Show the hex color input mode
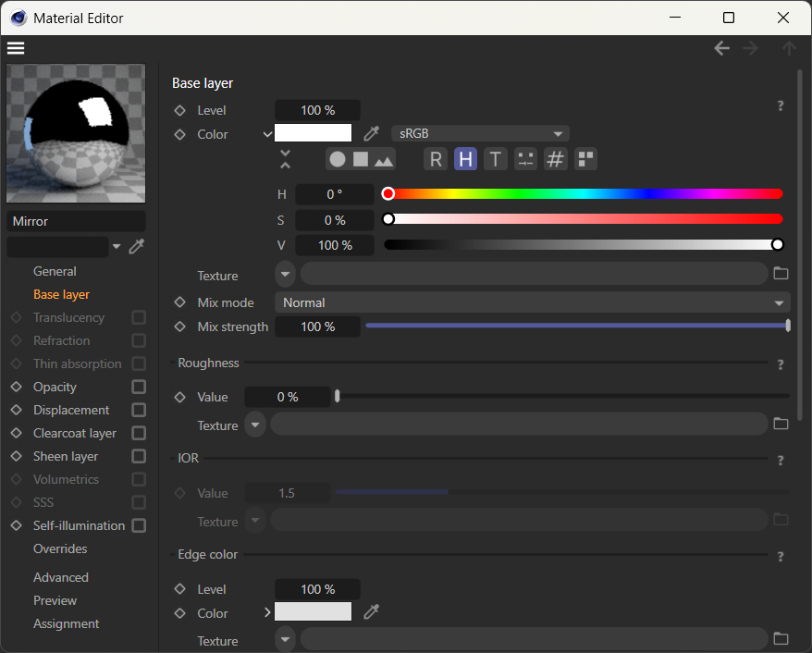The width and height of the screenshot is (812, 653). point(555,159)
